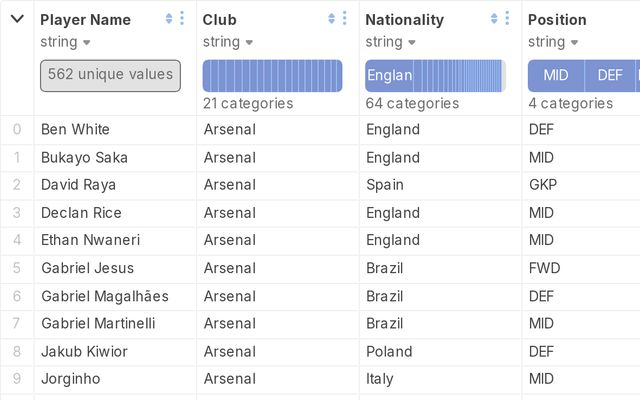Click the 562 unique values box

coord(110,75)
